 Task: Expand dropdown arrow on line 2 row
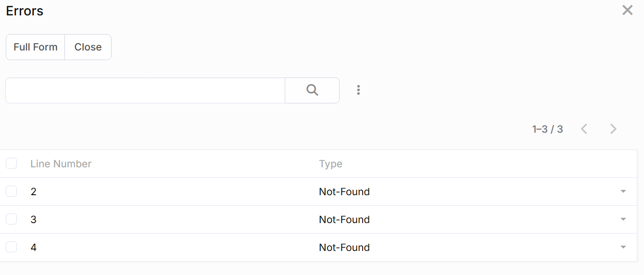pyautogui.click(x=623, y=192)
